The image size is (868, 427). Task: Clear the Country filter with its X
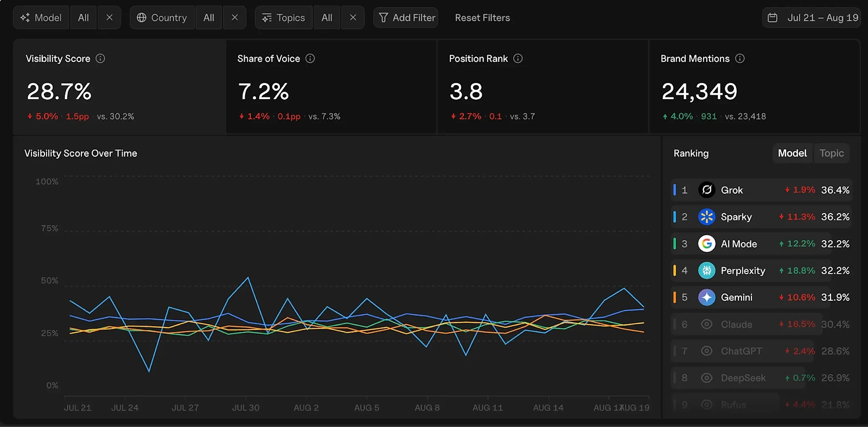pyautogui.click(x=235, y=18)
